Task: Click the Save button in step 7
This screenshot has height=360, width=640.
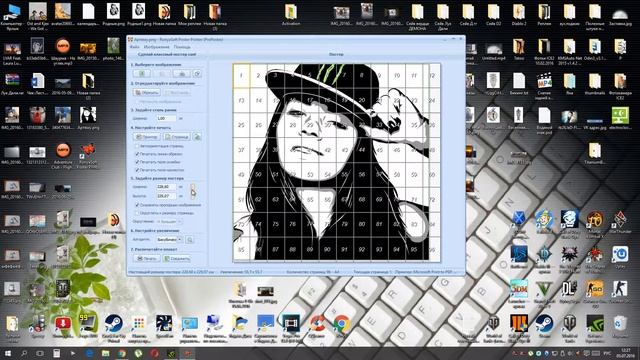Action: [177, 258]
